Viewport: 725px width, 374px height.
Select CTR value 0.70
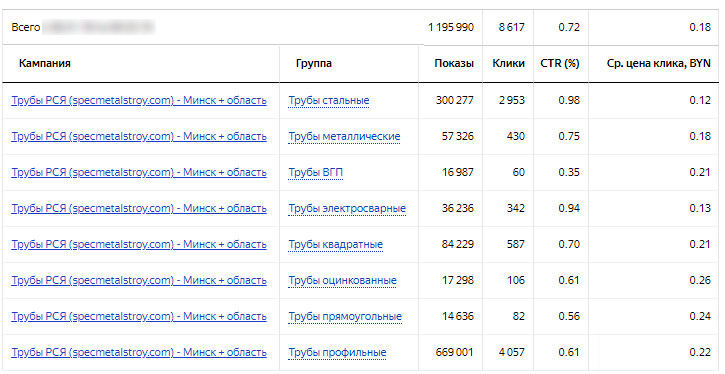tap(569, 245)
